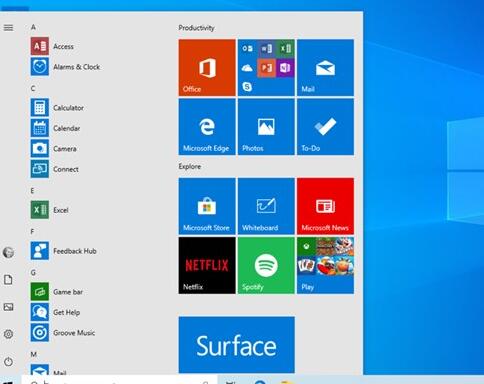Open Feedback Hub
This screenshot has width=484, height=384.
(64, 251)
